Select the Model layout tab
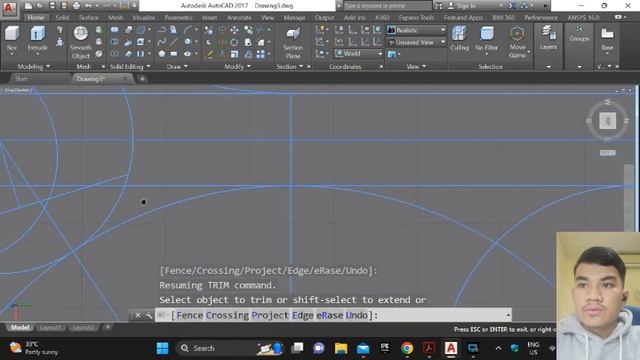640x360 pixels. [20, 327]
